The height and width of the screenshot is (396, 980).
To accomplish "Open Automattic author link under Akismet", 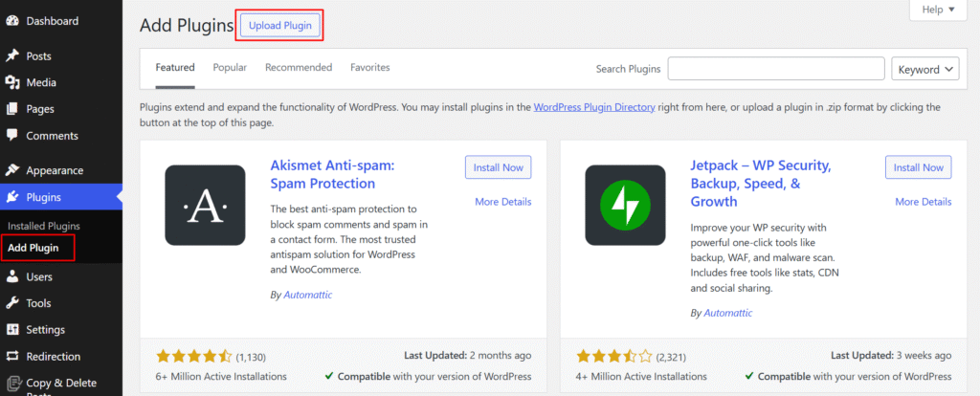I will pos(308,295).
